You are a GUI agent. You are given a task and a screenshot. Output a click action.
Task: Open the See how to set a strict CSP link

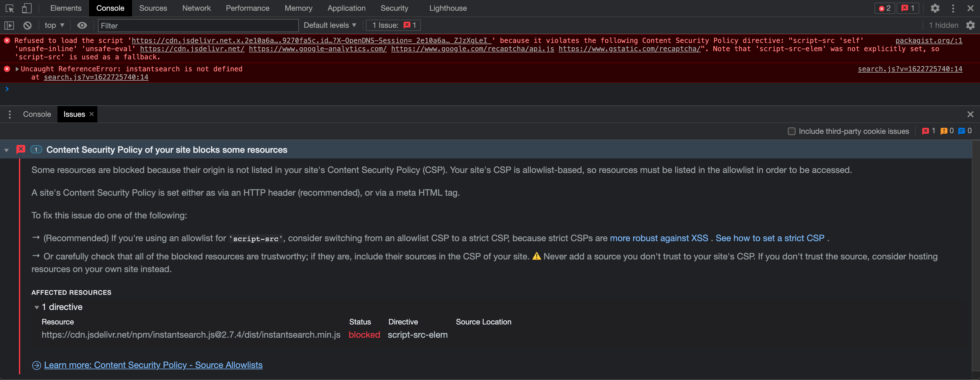[x=770, y=238]
